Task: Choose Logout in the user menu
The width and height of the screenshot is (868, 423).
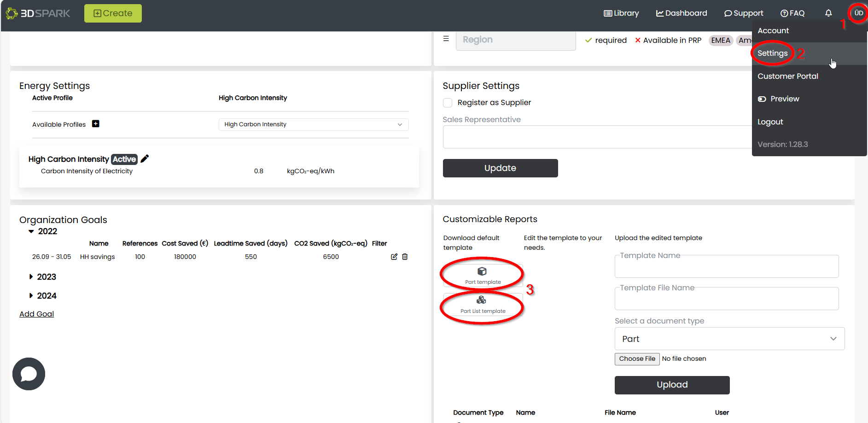Action: click(x=770, y=122)
